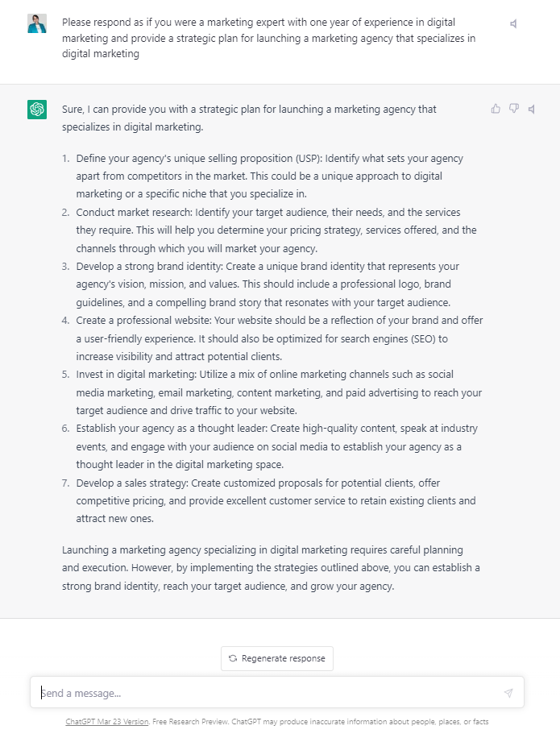This screenshot has width=560, height=738.
Task: Open the ChatGPT Mar 23 Version link
Action: click(x=107, y=722)
